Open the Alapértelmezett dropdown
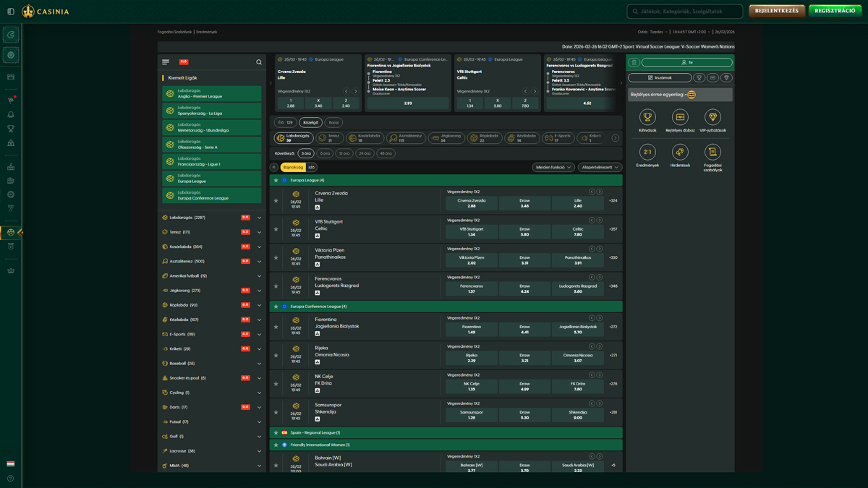The image size is (868, 488). (600, 167)
